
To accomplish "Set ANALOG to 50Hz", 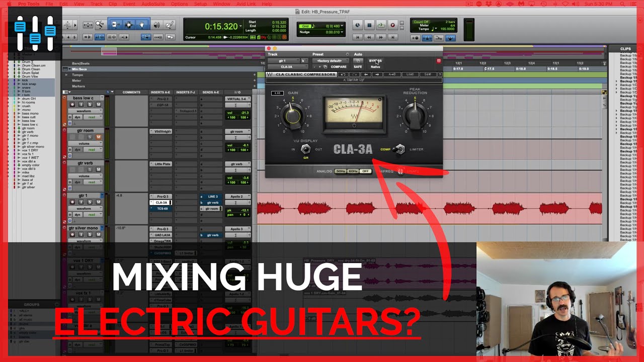I will [x=341, y=171].
